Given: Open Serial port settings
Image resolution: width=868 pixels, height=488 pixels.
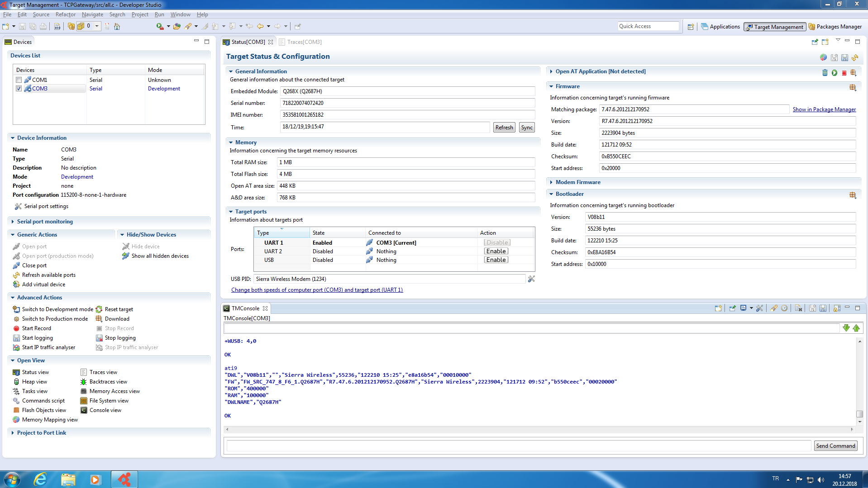Looking at the screenshot, I should click(46, 206).
